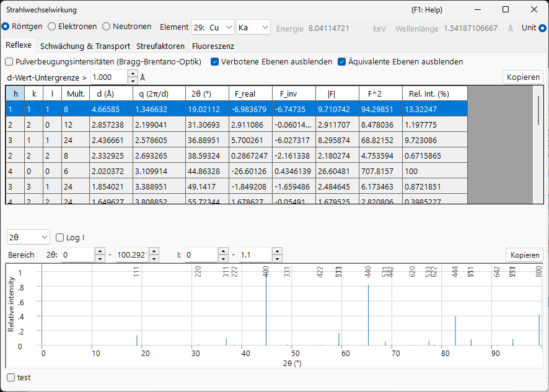Click the Mult. column header
549x392 pixels.
pyautogui.click(x=76, y=94)
